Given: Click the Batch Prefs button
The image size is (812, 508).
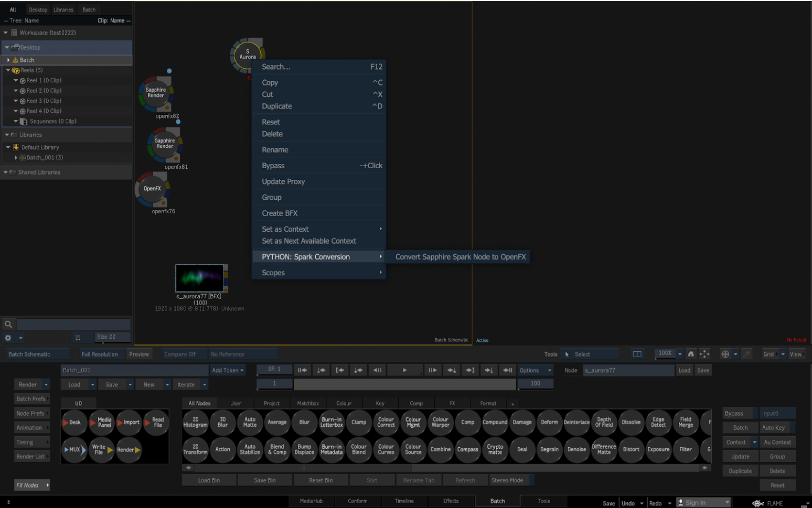Looking at the screenshot, I should (31, 399).
